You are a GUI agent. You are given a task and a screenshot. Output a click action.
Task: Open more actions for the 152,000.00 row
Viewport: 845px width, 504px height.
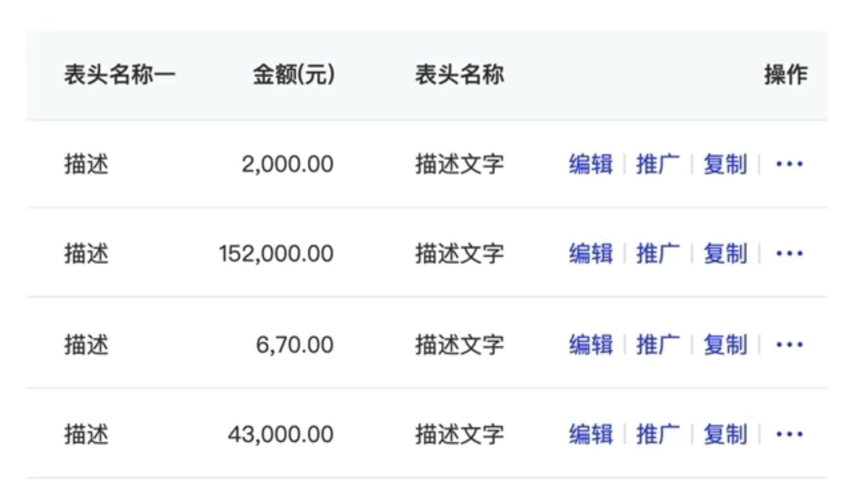[789, 253]
